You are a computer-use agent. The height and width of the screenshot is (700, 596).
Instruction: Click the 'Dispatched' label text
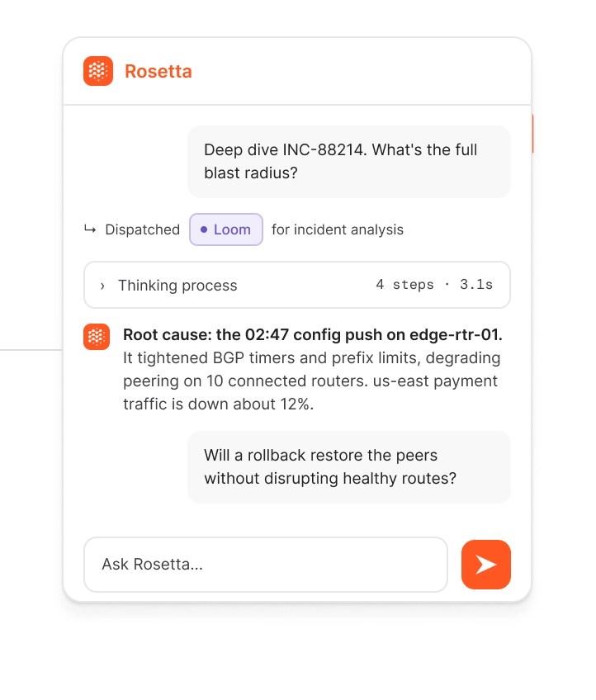point(143,229)
